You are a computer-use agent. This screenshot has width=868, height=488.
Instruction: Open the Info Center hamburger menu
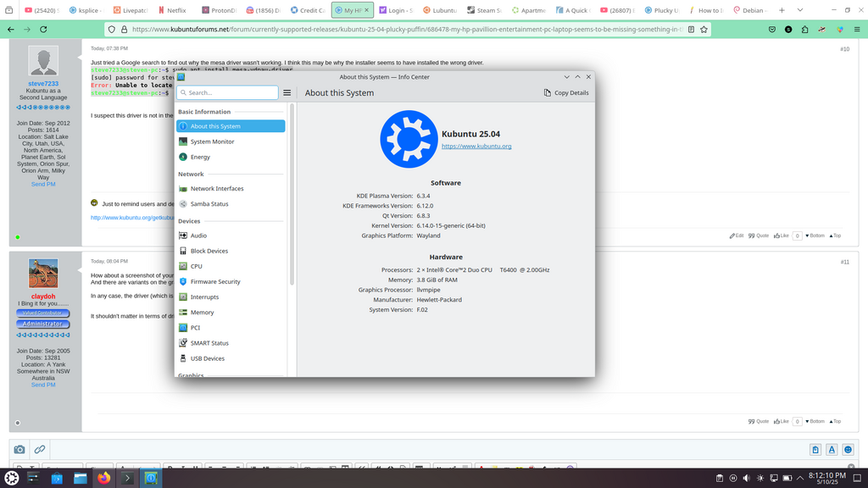(287, 92)
